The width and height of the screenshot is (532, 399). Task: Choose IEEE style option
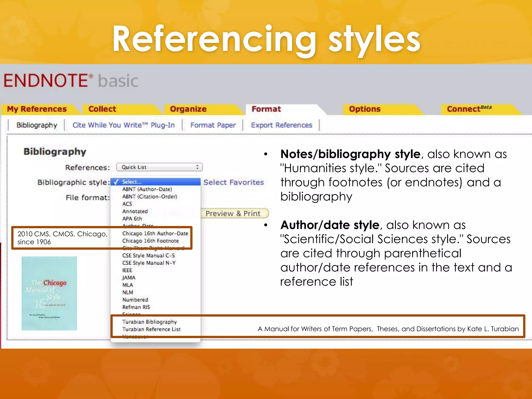[127, 270]
